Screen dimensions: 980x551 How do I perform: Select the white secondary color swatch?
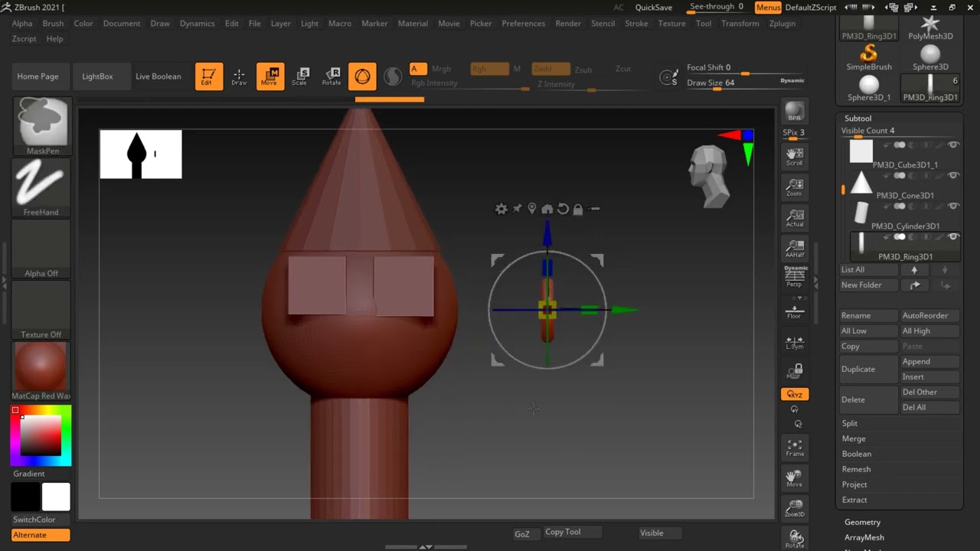pos(56,497)
